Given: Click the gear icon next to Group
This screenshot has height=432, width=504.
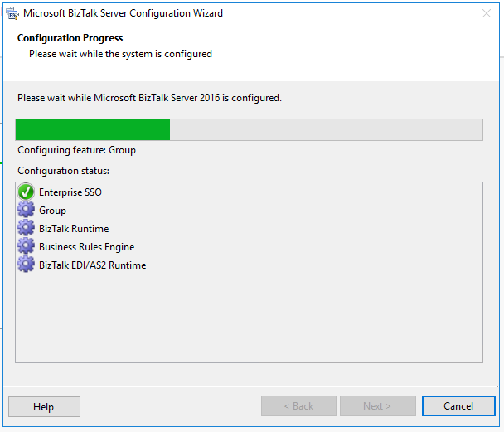Looking at the screenshot, I should pyautogui.click(x=26, y=210).
